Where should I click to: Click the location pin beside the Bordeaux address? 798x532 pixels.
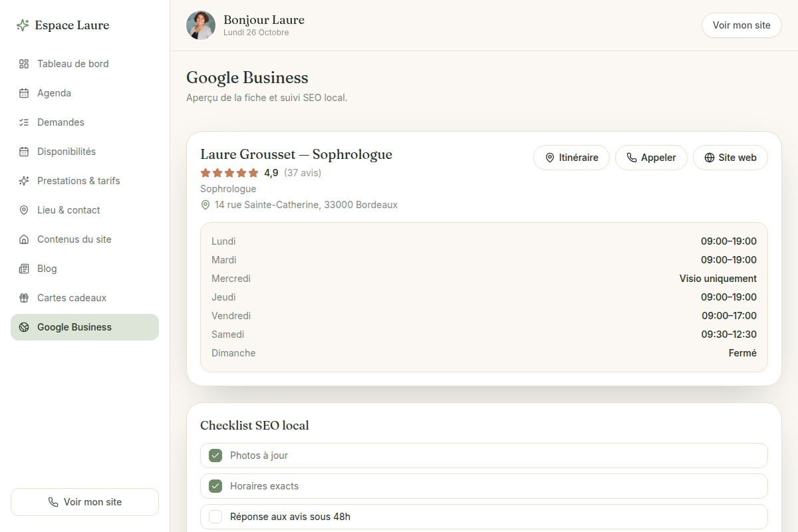coord(205,205)
